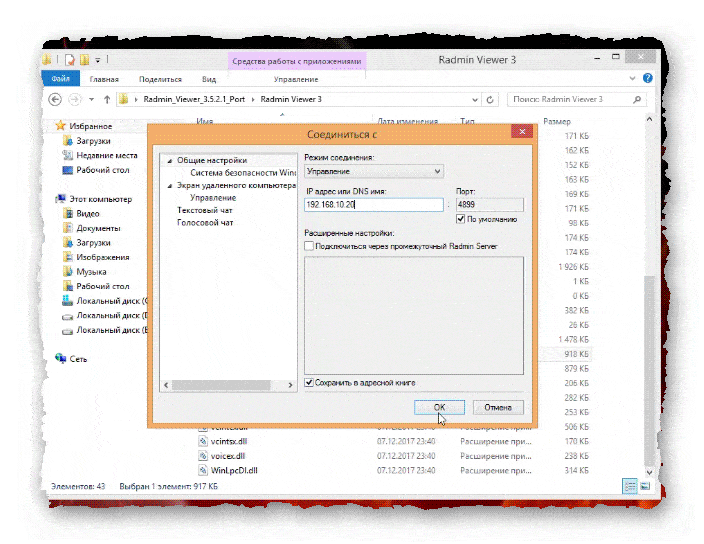The height and width of the screenshot is (544, 704).
Task: Select Система безопасности Win tree item
Action: 242,172
